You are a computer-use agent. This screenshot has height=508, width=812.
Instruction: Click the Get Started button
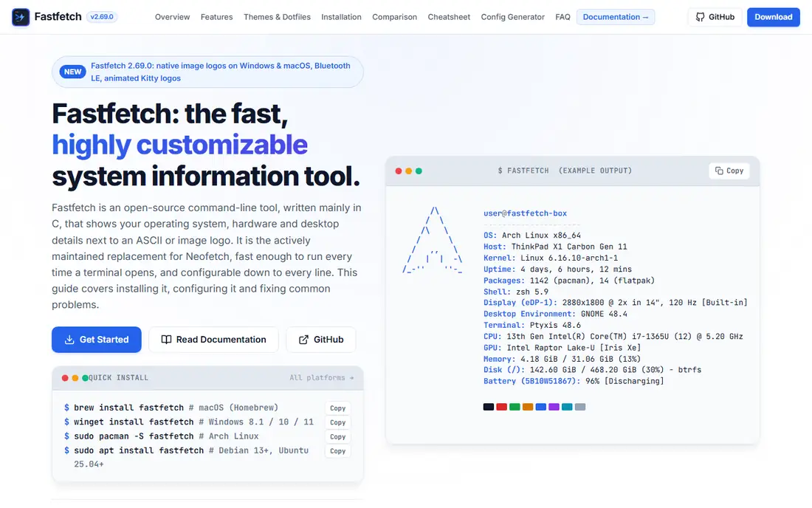coord(96,340)
